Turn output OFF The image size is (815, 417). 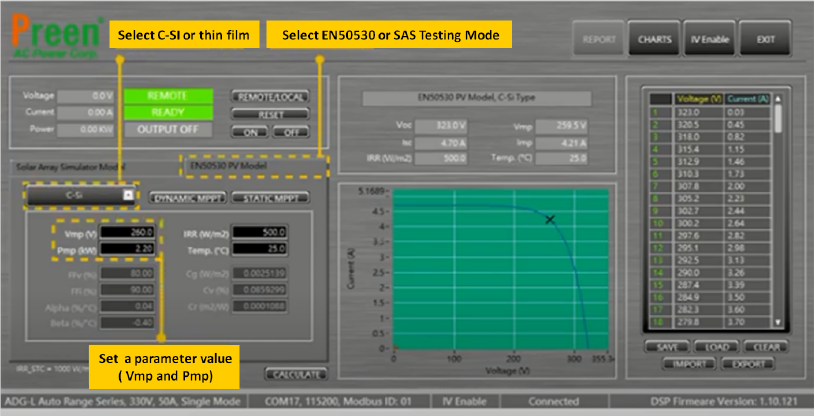pyautogui.click(x=291, y=132)
